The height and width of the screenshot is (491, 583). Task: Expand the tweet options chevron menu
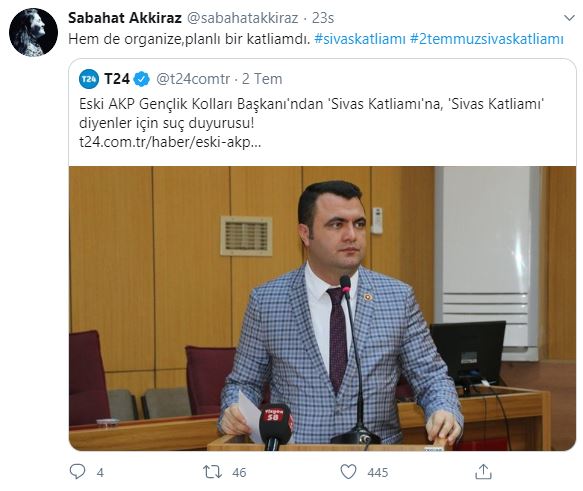pos(569,18)
